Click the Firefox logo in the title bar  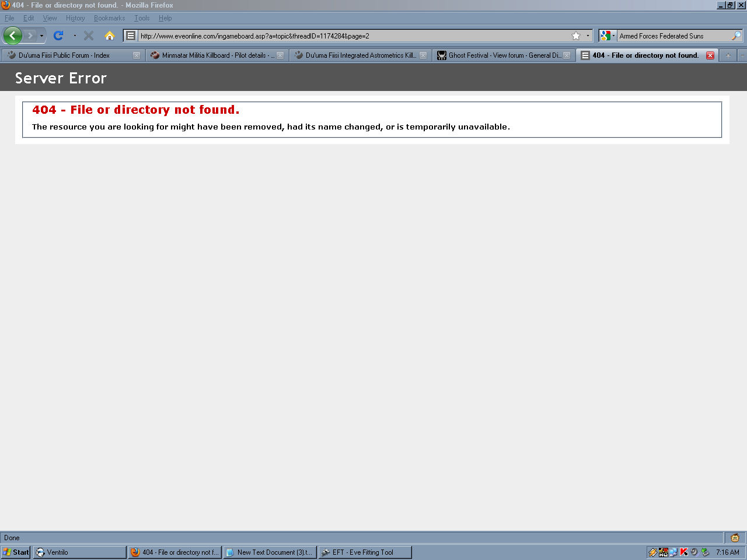pos(5,5)
